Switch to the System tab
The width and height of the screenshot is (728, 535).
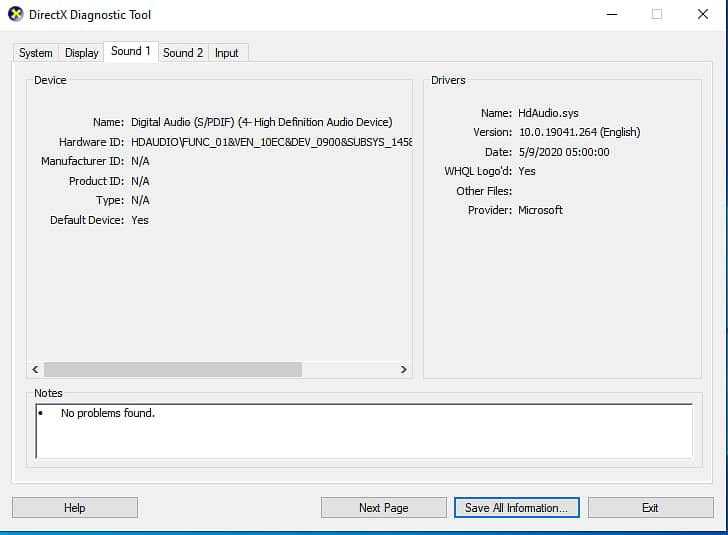(36, 53)
